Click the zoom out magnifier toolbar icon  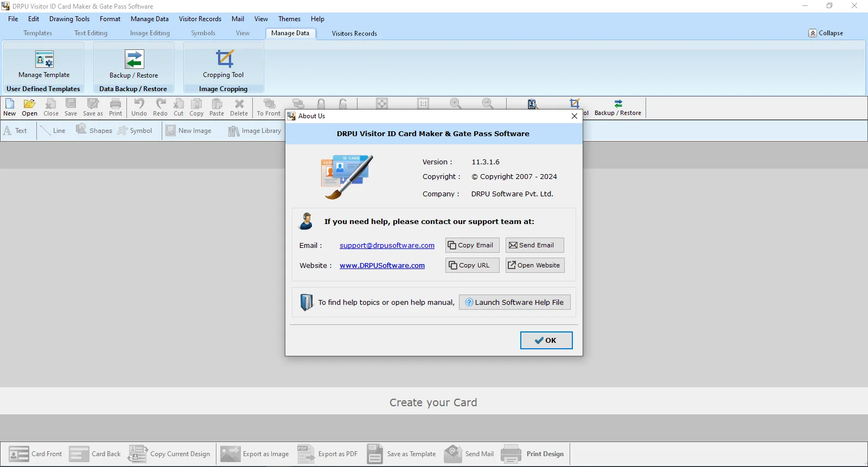(x=488, y=103)
